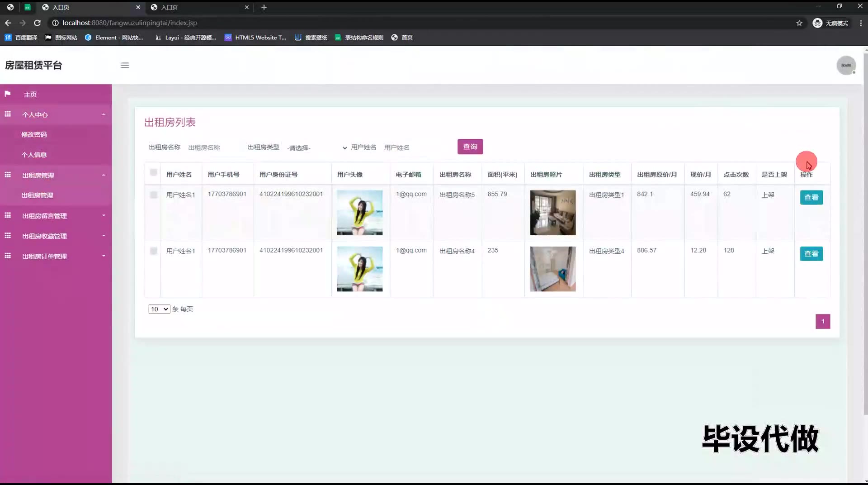Open the 百度翻译 bookmark

(21, 38)
